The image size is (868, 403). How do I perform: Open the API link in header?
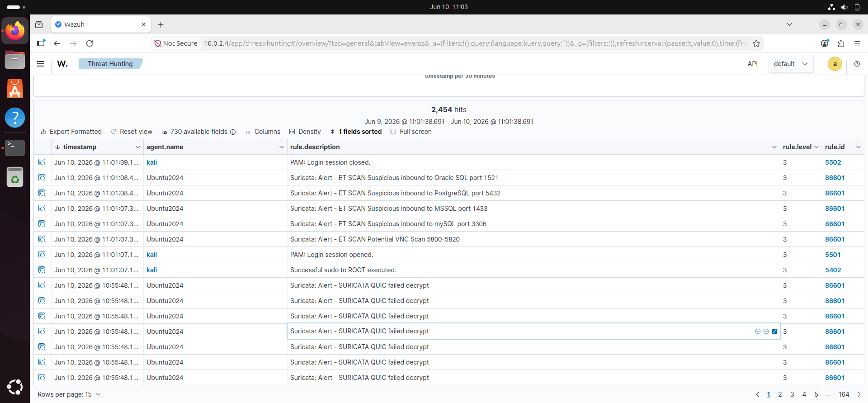(x=753, y=64)
